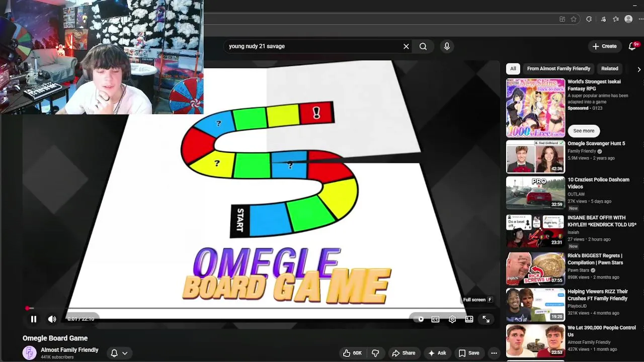Click the OUTLAW channel name
The width and height of the screenshot is (644, 362).
tap(576, 194)
